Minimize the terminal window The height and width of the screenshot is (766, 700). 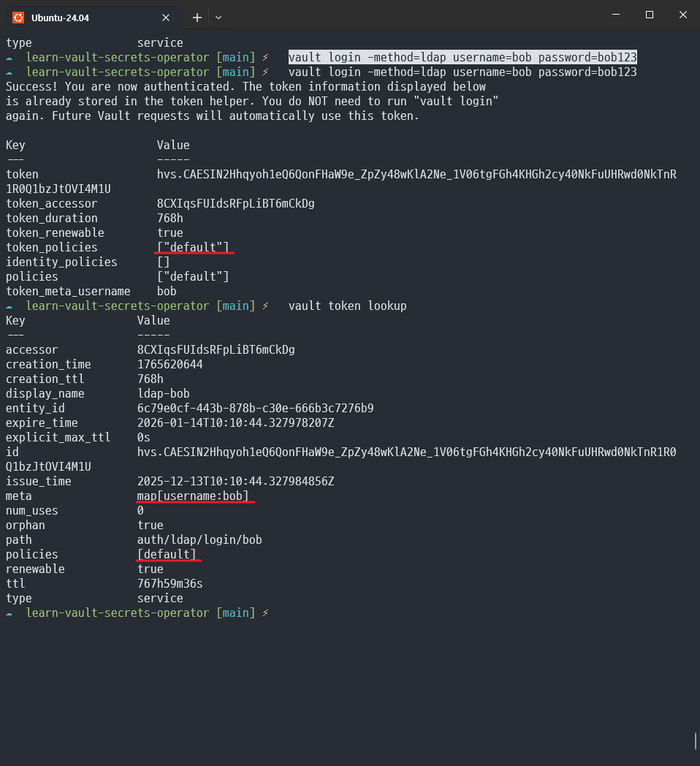point(616,15)
